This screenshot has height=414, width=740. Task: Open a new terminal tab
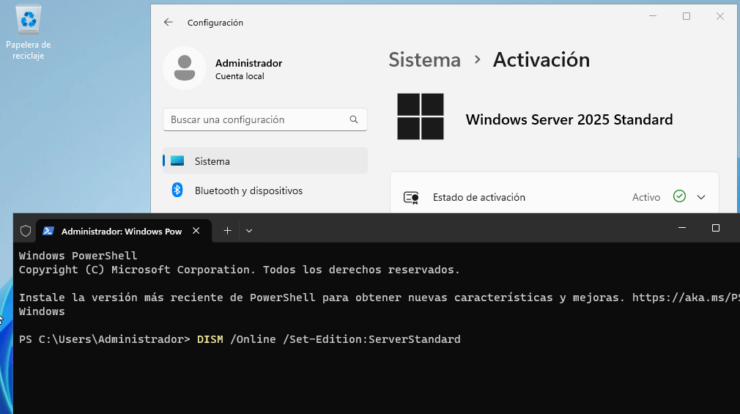tap(227, 231)
